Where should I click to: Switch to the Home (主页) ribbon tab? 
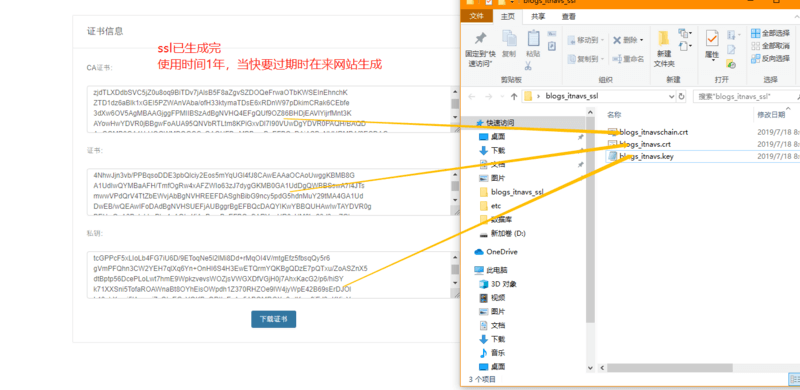click(x=508, y=16)
